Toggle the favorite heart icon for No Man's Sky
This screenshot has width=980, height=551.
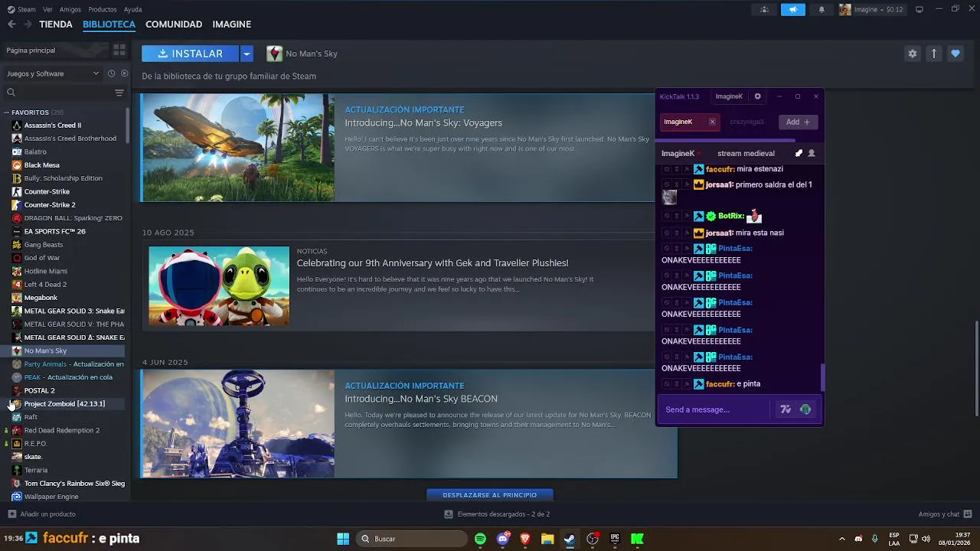pos(955,54)
